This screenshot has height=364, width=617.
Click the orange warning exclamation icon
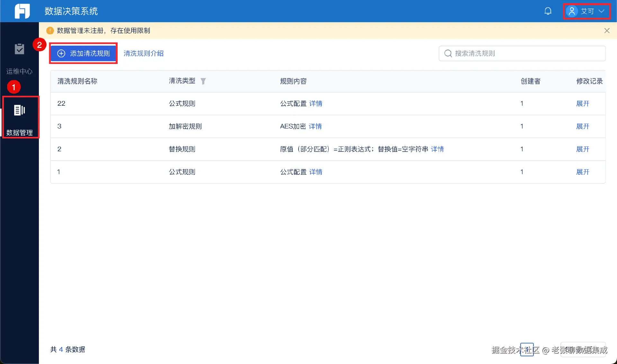click(50, 31)
